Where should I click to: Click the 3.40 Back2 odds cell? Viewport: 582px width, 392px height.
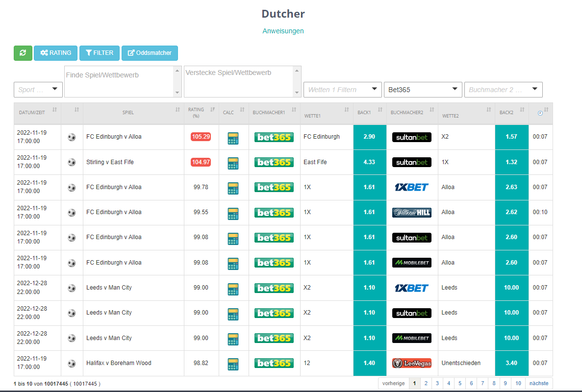(x=511, y=363)
